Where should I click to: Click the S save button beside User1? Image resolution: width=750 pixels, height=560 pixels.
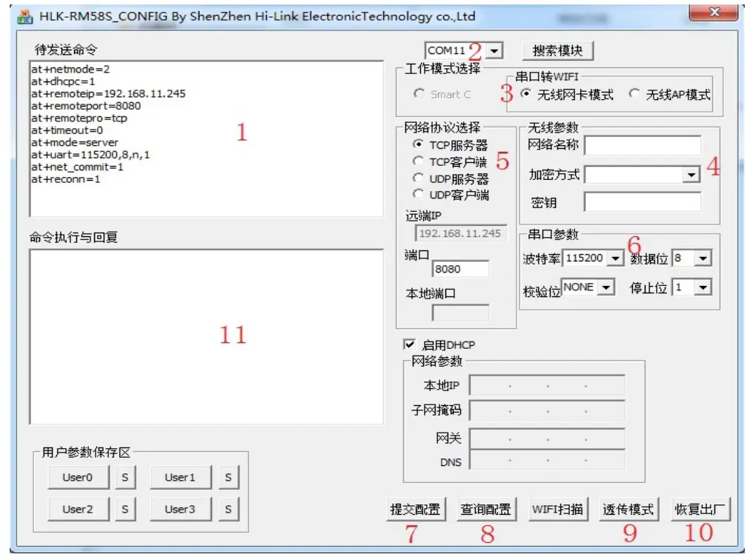click(229, 477)
